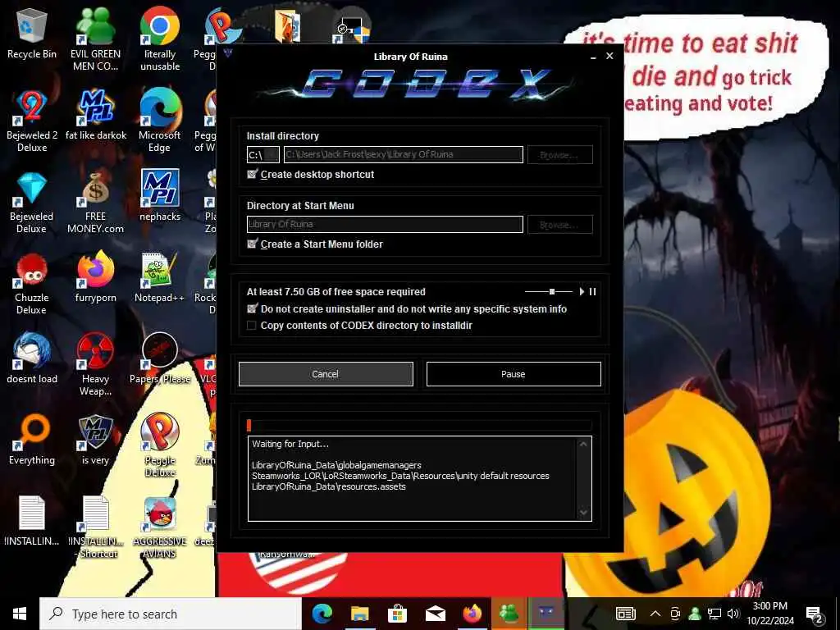
Task: Toggle Create desktop shortcut checkbox
Action: click(253, 174)
